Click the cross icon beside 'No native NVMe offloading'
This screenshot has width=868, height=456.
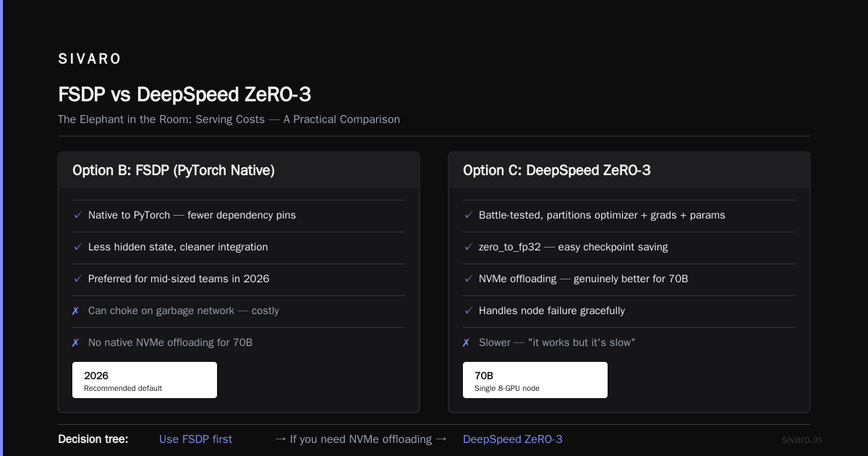(x=76, y=342)
